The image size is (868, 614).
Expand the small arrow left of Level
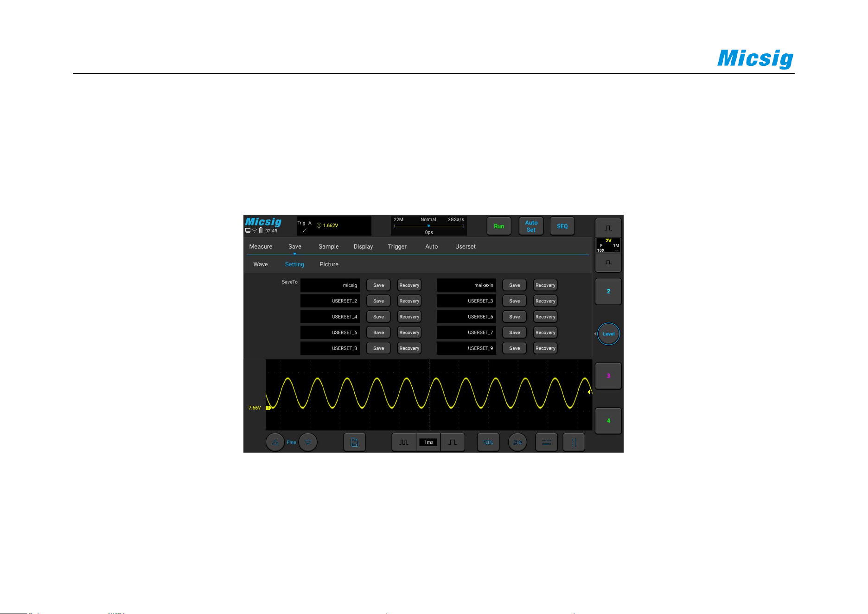[595, 334]
